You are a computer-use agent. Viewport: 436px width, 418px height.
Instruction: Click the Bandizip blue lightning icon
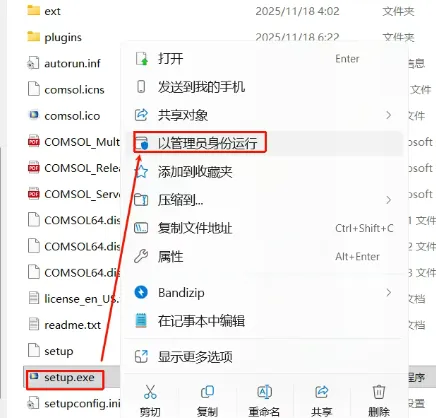(141, 292)
